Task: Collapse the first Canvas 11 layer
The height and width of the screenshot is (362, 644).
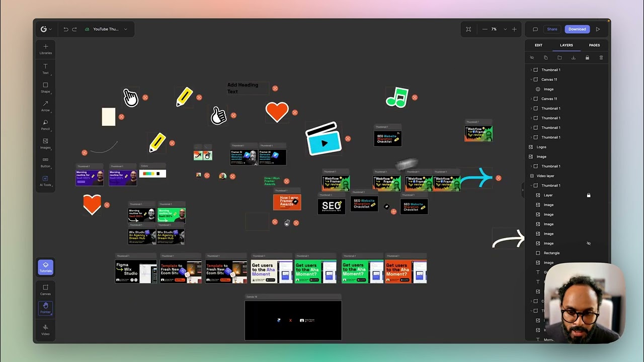Action: [x=531, y=79]
